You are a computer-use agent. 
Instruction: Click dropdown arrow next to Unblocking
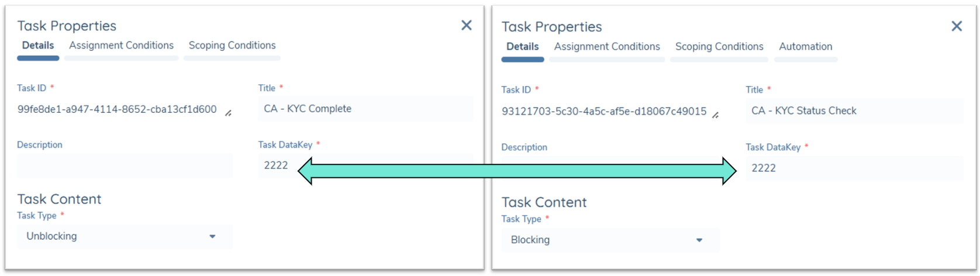click(x=212, y=237)
